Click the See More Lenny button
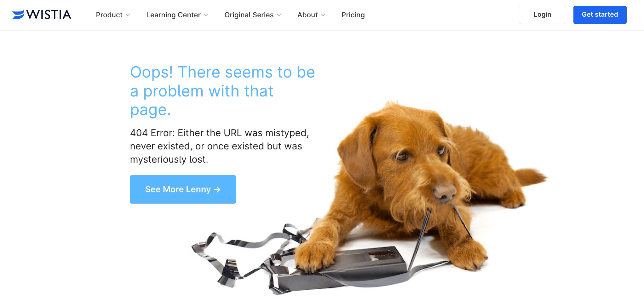 click(x=183, y=189)
